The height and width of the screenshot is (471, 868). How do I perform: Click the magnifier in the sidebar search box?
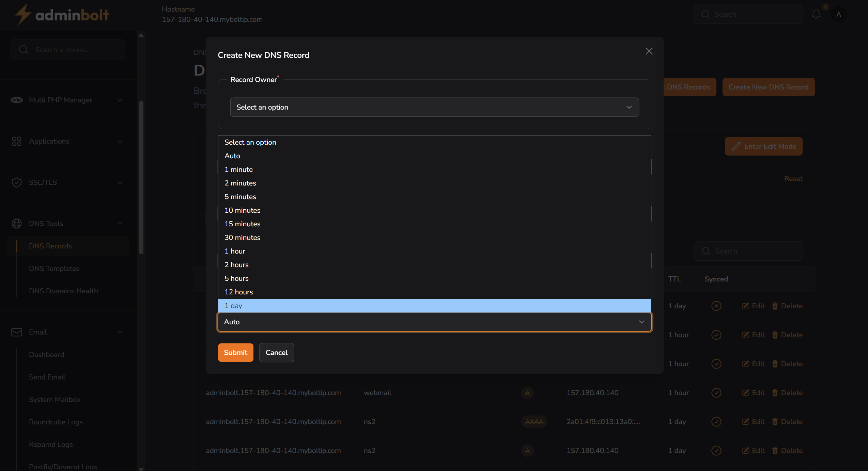[x=23, y=49]
